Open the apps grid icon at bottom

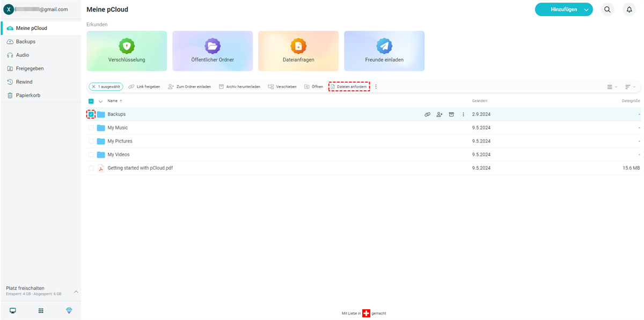pyautogui.click(x=41, y=310)
